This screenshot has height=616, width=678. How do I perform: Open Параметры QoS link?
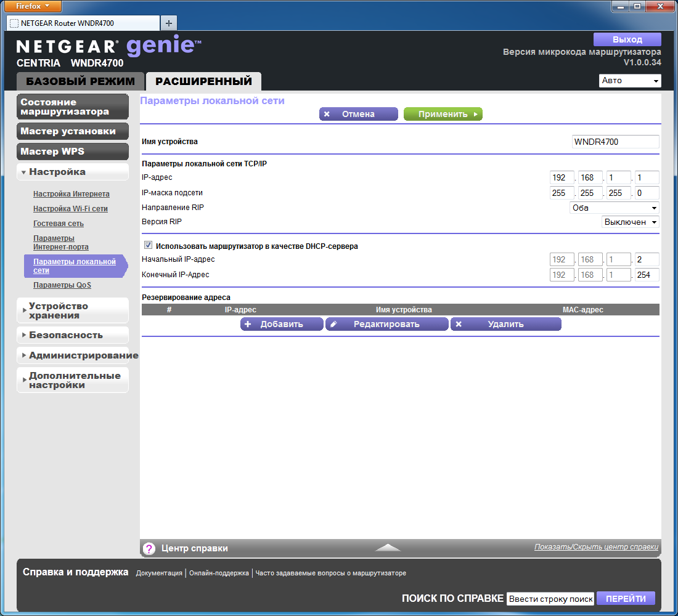click(62, 285)
